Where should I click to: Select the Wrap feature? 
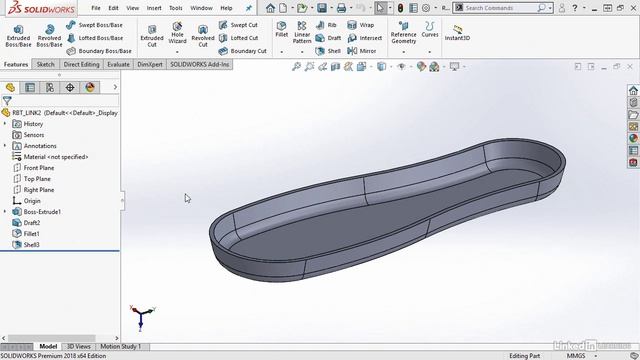[x=360, y=25]
